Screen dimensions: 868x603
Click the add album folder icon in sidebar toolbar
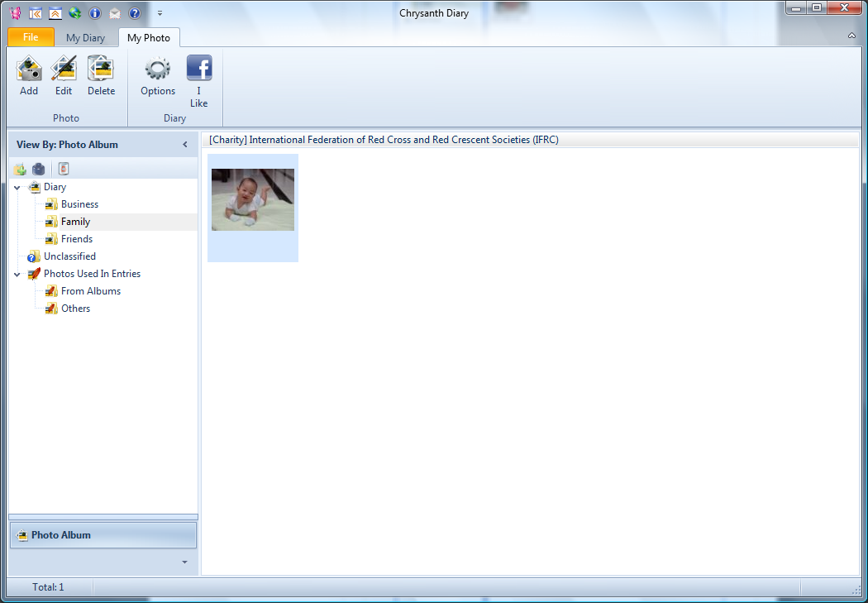21,169
